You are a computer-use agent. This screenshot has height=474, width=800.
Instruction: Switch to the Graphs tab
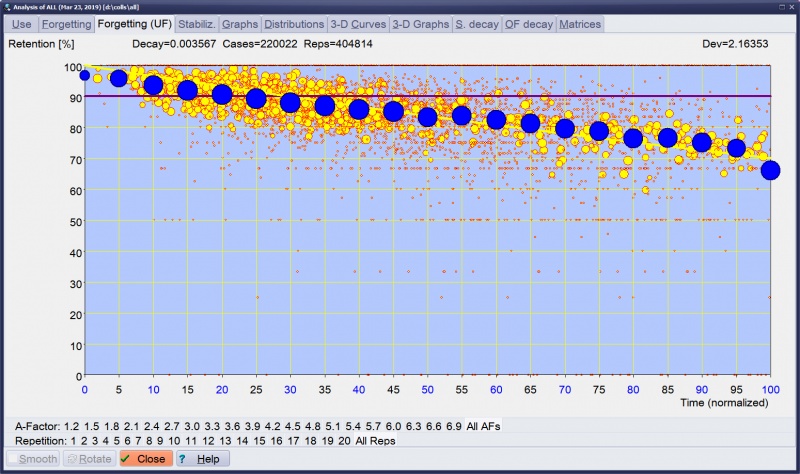tap(240, 24)
